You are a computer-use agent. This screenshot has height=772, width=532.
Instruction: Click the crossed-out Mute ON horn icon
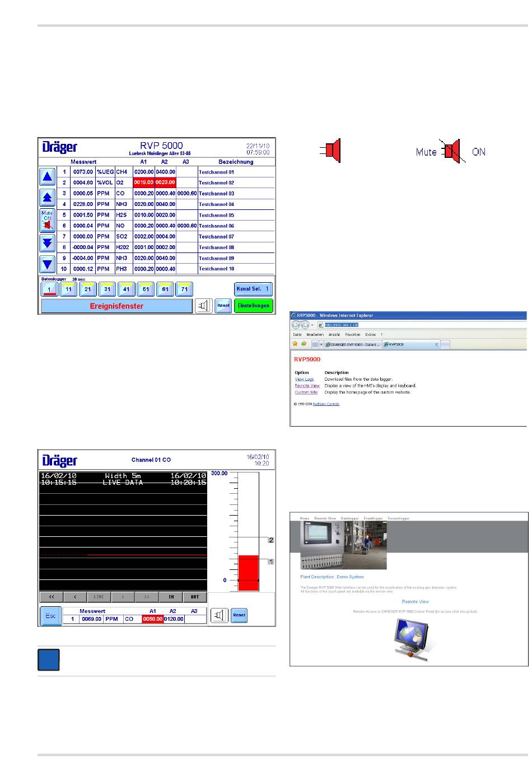(451, 151)
